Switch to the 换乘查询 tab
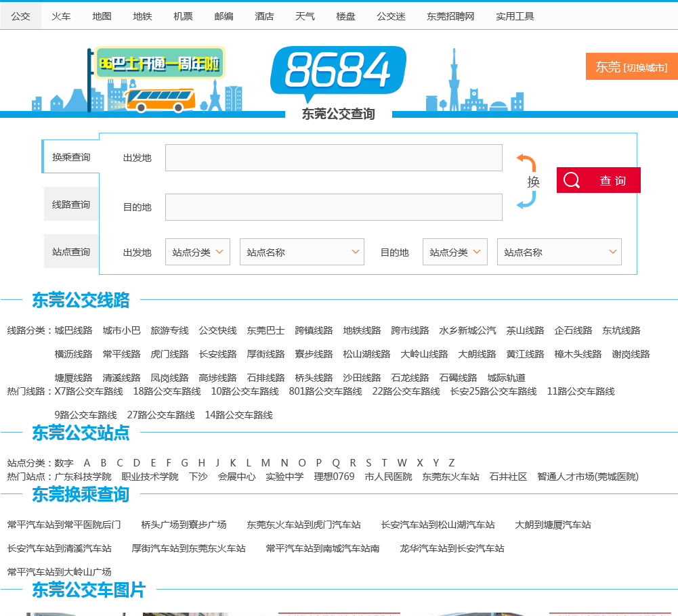This screenshot has width=678, height=616. [x=71, y=157]
